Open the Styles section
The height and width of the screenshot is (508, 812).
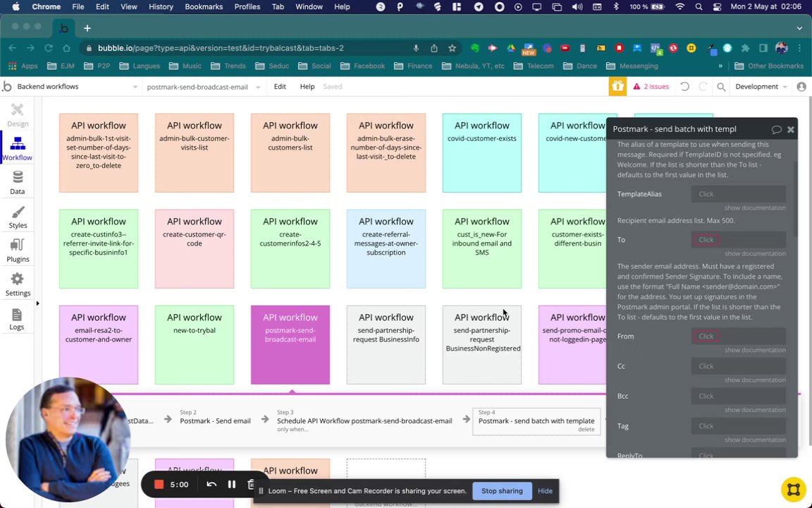tap(18, 217)
